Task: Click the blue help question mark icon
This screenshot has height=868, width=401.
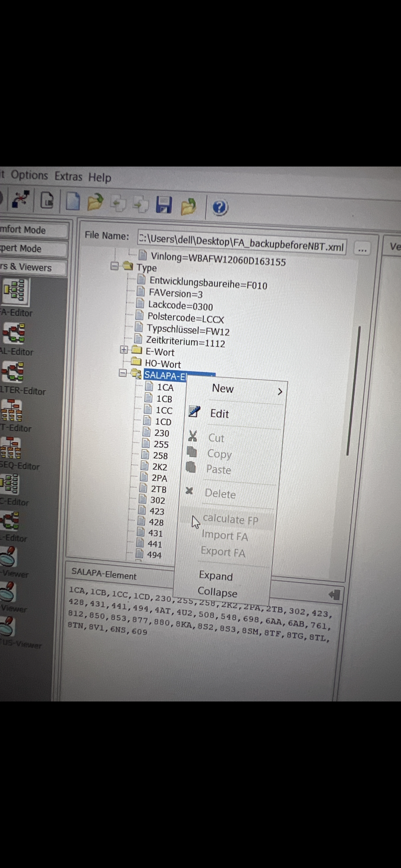Action: click(x=220, y=207)
